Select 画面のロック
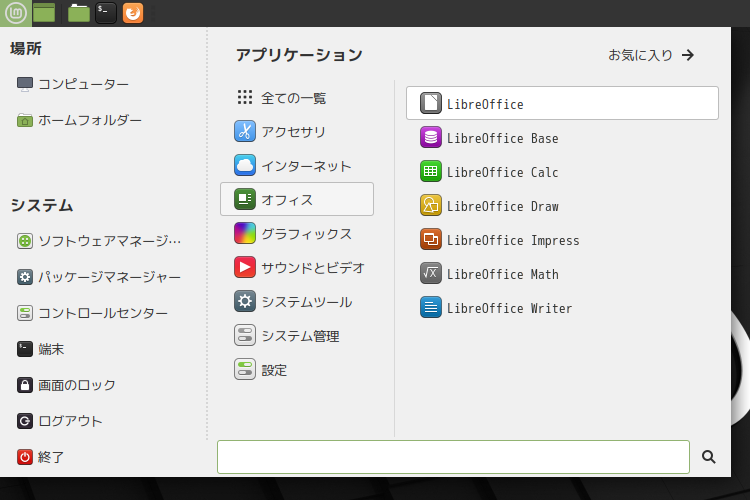This screenshot has height=500, width=750. coord(66,385)
